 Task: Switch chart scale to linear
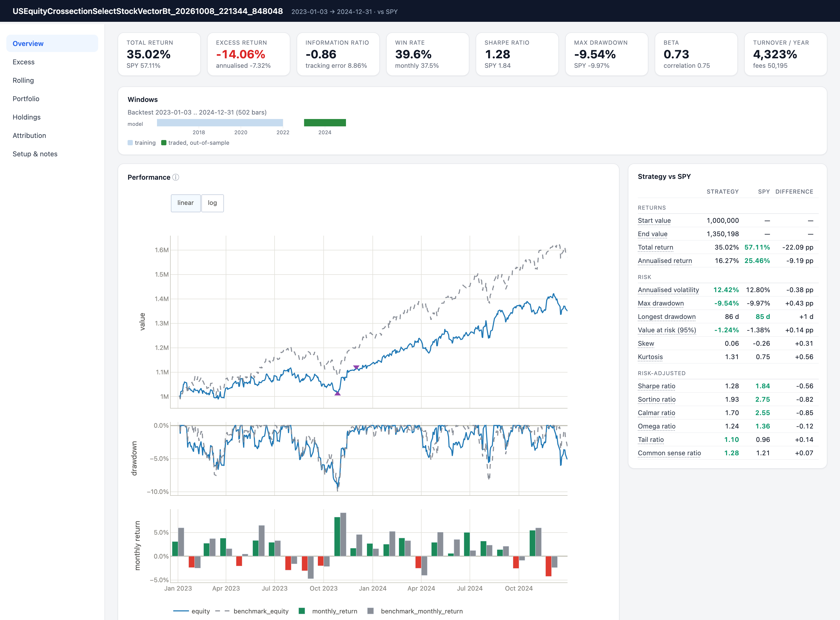pos(186,203)
